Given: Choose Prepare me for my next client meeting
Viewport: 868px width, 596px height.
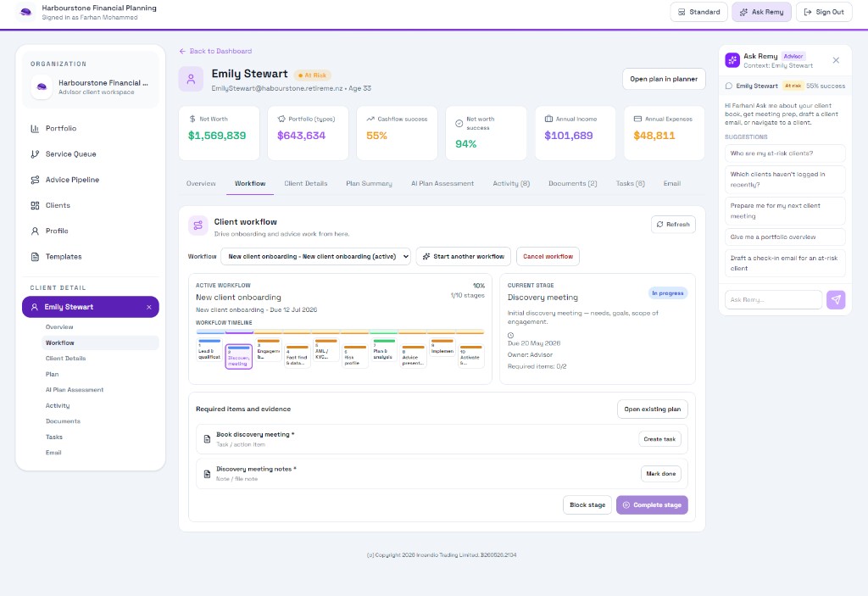Looking at the screenshot, I should pos(785,211).
